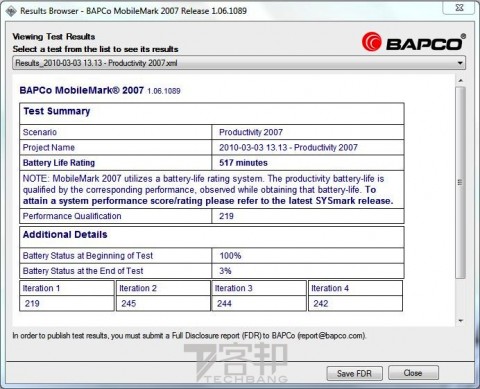Click the 'Battery Life Rating' label
Image resolution: width=480 pixels, height=389 pixels.
click(59, 163)
